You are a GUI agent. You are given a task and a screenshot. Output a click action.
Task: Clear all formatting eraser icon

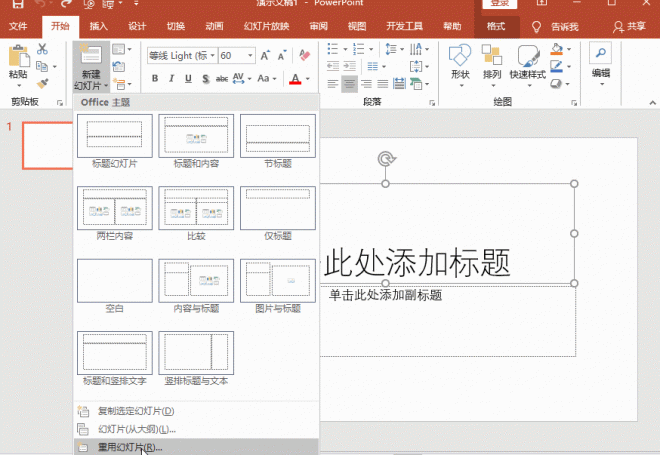coord(304,55)
